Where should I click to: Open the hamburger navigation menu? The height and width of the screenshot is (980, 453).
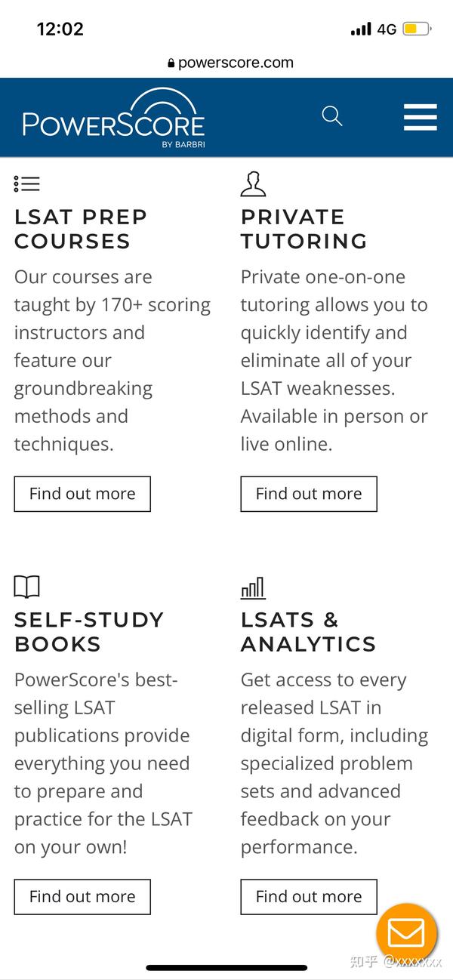point(420,117)
